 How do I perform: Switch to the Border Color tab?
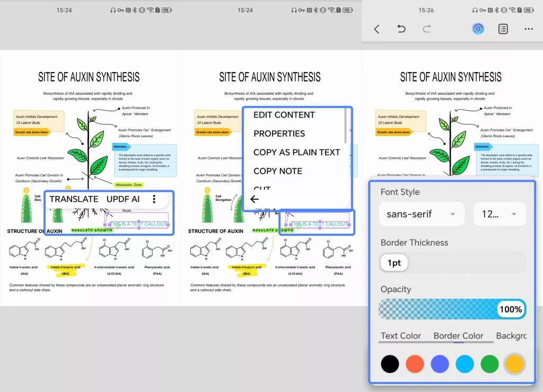click(458, 336)
